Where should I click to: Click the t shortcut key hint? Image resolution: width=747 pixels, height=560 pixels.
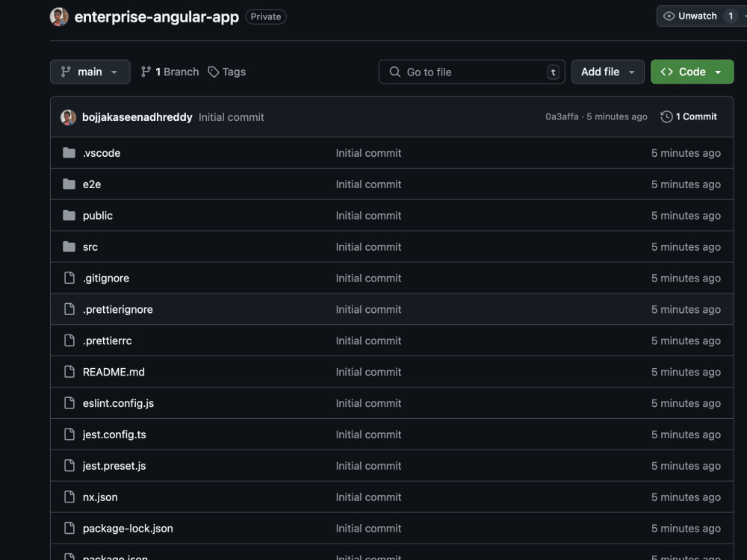point(553,72)
